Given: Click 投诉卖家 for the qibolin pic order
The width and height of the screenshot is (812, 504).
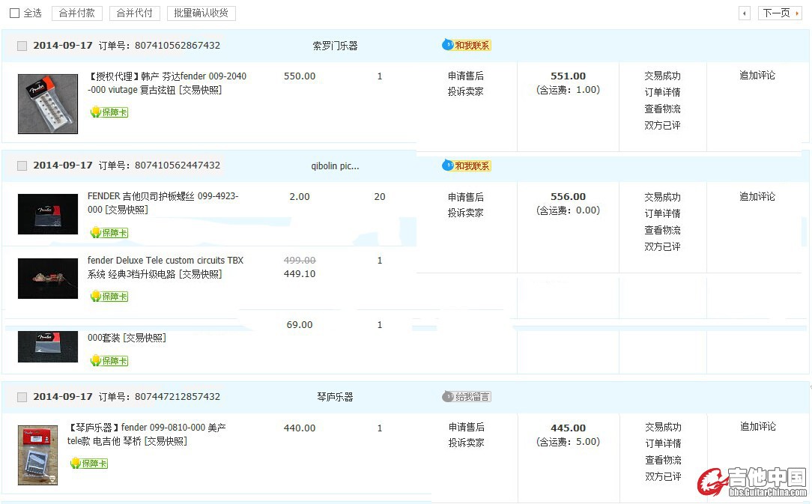Looking at the screenshot, I should (x=466, y=213).
